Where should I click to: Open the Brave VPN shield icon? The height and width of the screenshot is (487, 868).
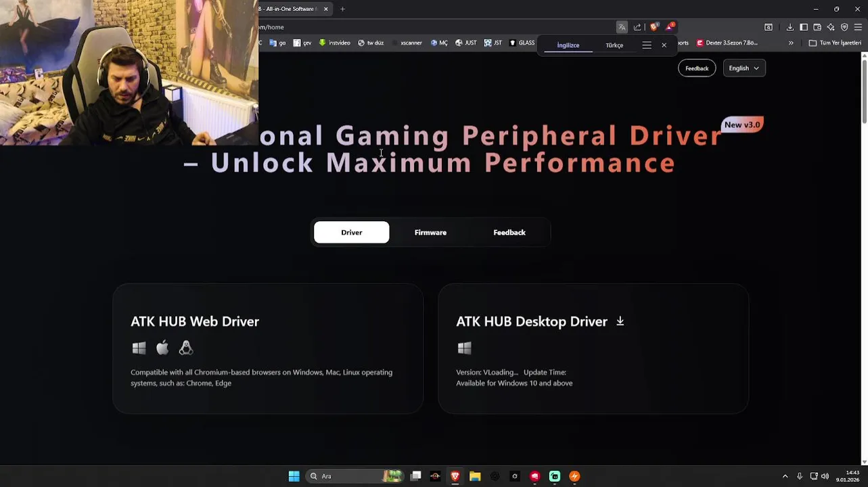(x=844, y=27)
